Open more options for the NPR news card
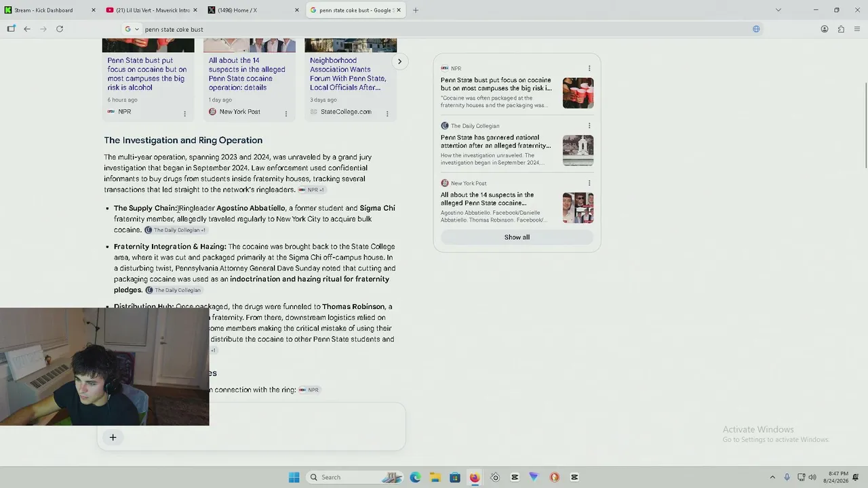Viewport: 868px width, 488px height. (x=184, y=114)
